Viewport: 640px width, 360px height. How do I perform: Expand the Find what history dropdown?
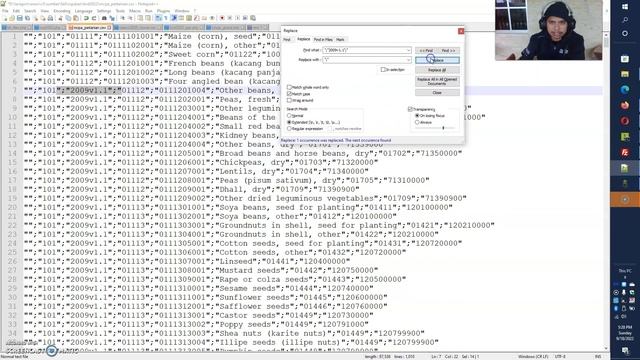click(408, 50)
